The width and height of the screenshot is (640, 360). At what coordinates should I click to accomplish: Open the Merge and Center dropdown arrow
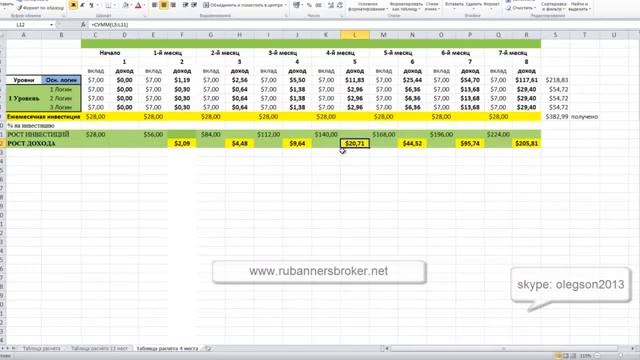click(x=285, y=5)
